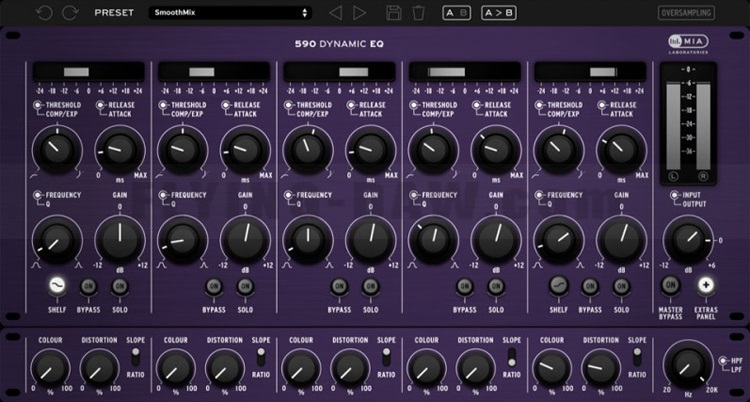Toggle band 3 SOLO ON button

coord(371,287)
